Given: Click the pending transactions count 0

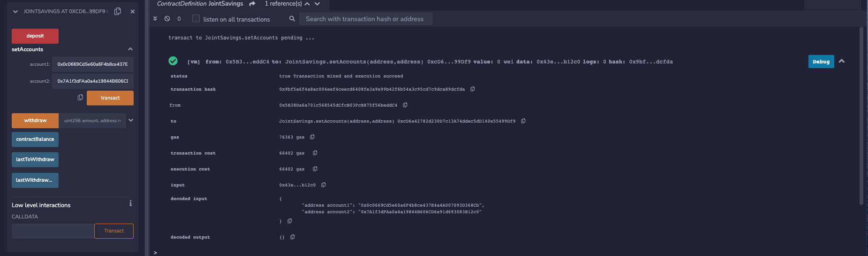Looking at the screenshot, I should [179, 19].
